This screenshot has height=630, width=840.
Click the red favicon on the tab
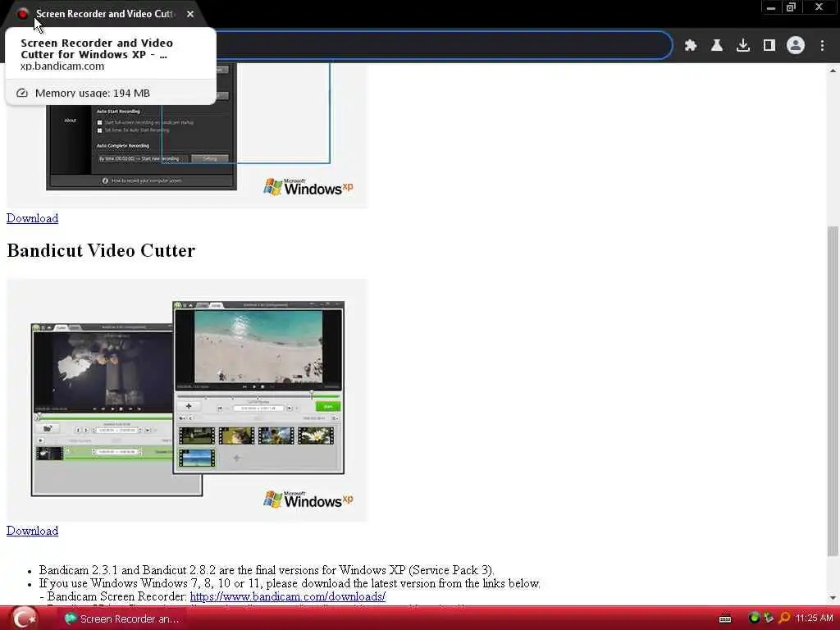coord(22,14)
